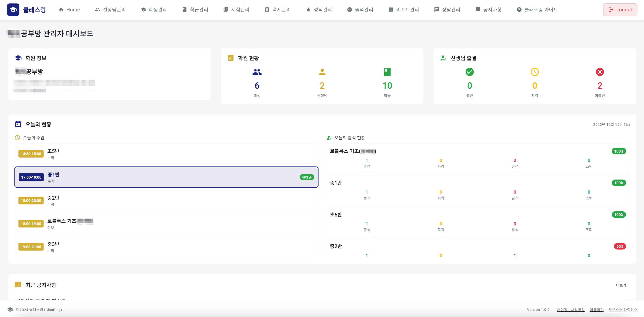Image resolution: width=644 pixels, height=317 pixels.
Task: Open the 출석관리 menu
Action: 360,10
